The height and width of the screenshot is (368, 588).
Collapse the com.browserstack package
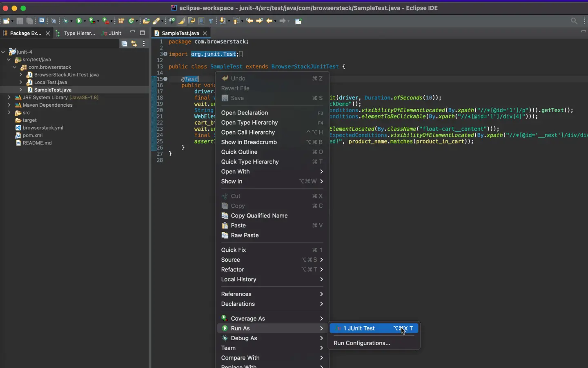click(x=15, y=67)
